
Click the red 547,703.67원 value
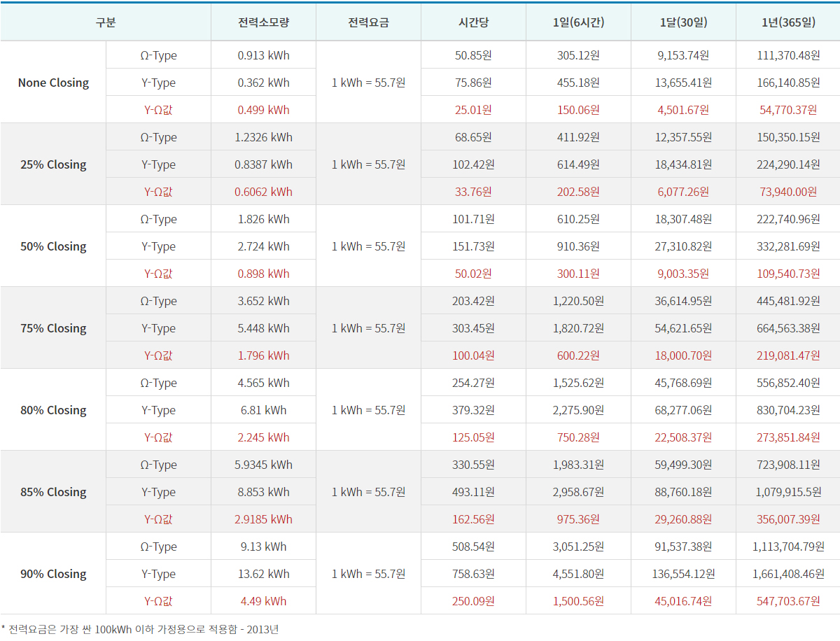point(788,601)
